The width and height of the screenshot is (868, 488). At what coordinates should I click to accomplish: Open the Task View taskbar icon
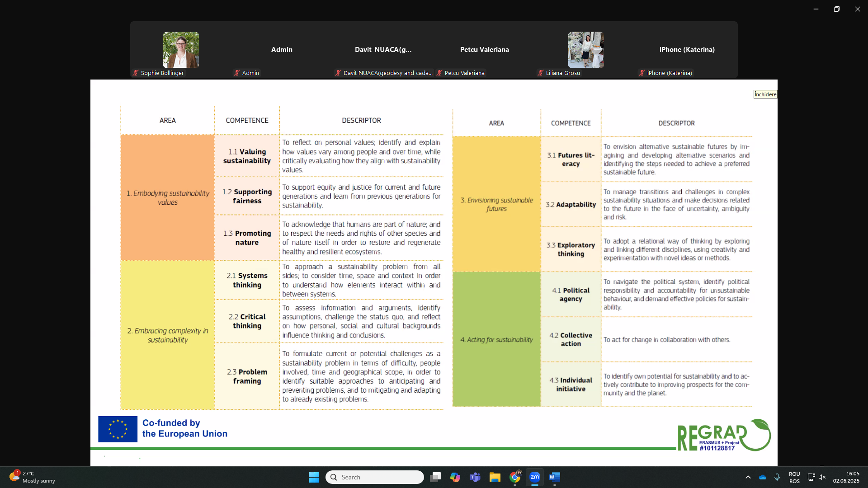coord(435,477)
